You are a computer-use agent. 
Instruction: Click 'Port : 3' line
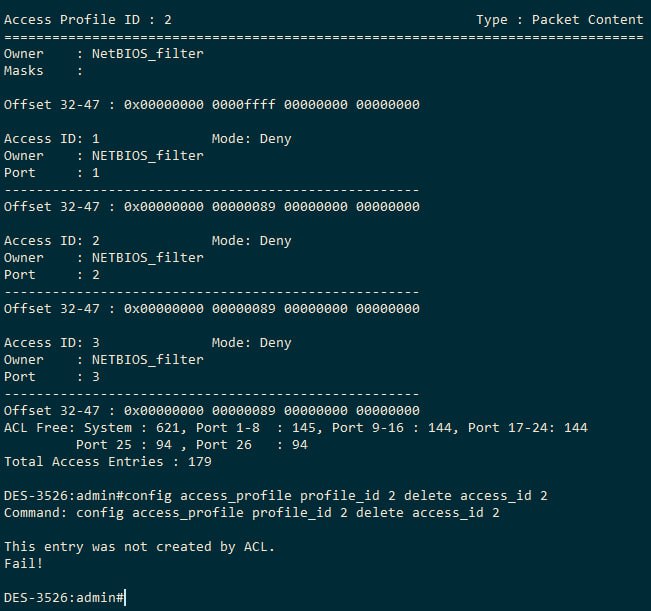[x=52, y=377]
